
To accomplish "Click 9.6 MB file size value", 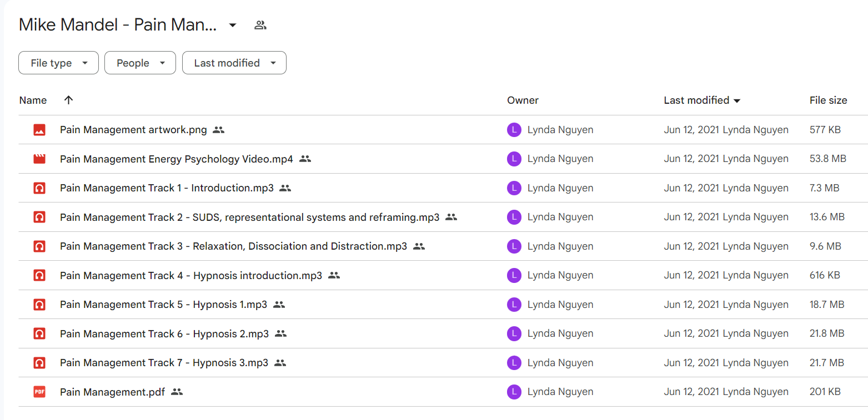I will click(x=825, y=246).
